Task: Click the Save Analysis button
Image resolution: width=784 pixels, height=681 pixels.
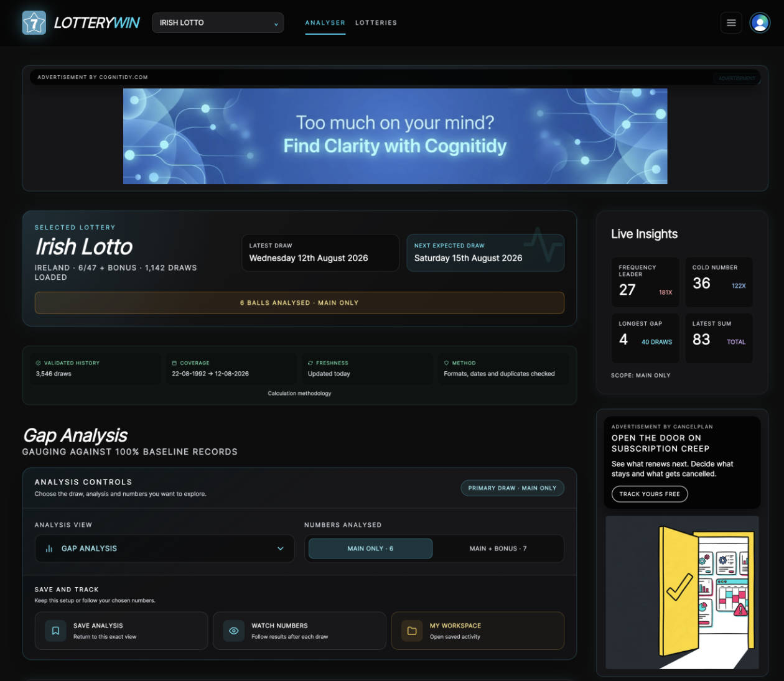Action: click(x=121, y=631)
